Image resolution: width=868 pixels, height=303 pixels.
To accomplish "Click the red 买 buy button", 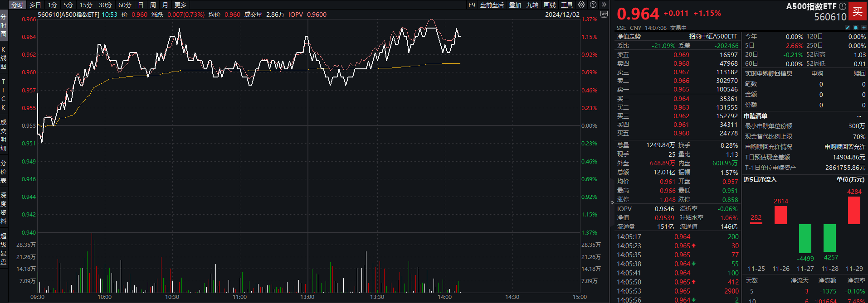I will tap(857, 12).
